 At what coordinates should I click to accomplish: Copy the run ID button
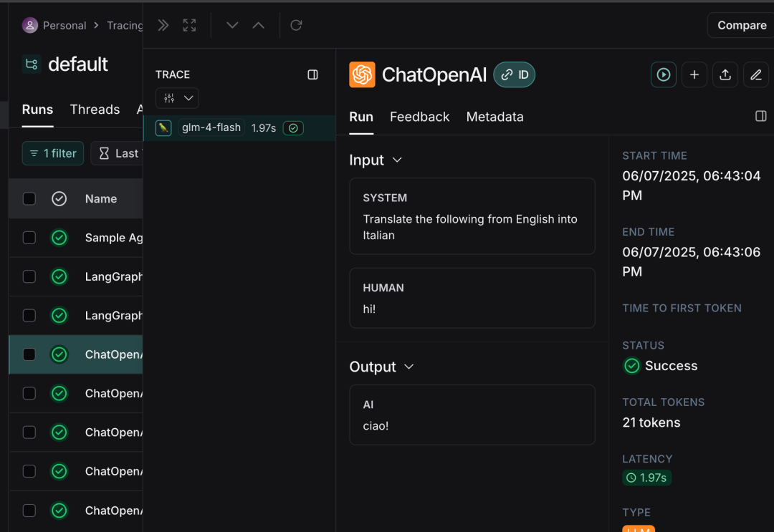click(x=515, y=74)
